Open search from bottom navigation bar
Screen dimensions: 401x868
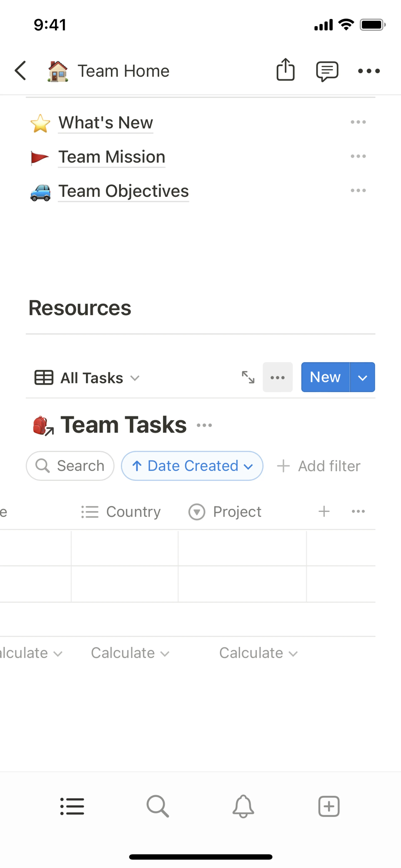point(158,806)
